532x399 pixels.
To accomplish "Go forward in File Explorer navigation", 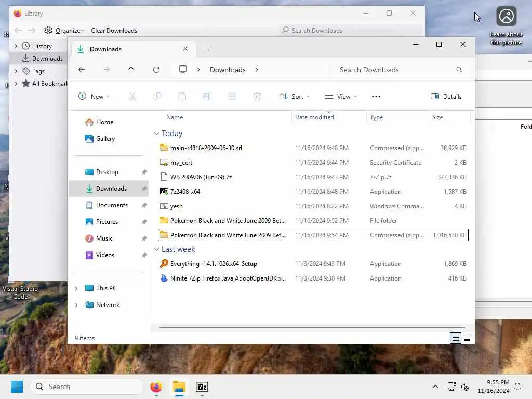I will coord(107,70).
